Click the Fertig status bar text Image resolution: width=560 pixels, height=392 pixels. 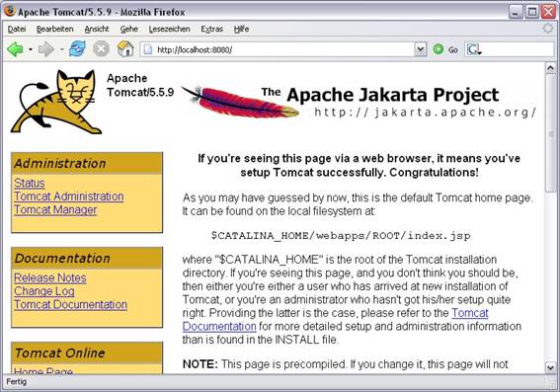[17, 382]
